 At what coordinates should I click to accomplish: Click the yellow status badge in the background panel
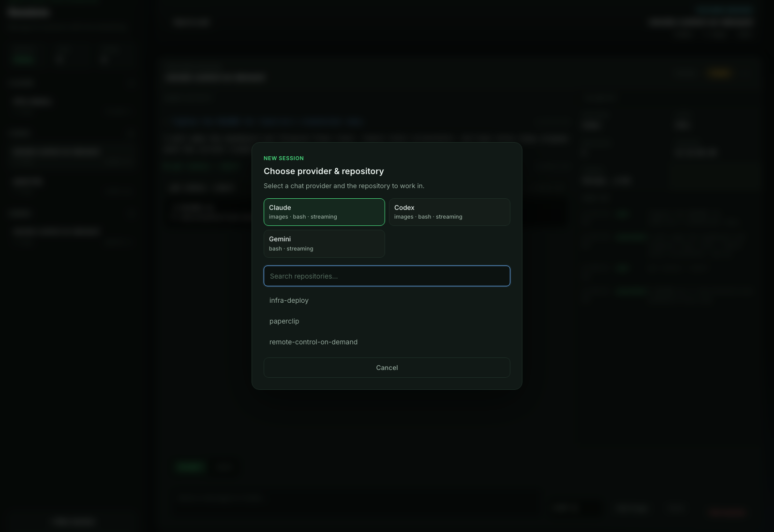(x=720, y=73)
